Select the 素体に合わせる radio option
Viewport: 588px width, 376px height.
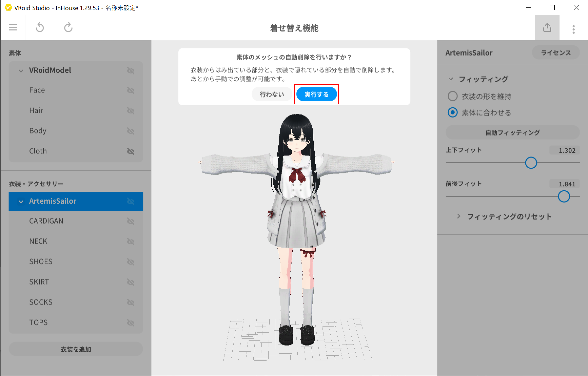click(x=453, y=113)
